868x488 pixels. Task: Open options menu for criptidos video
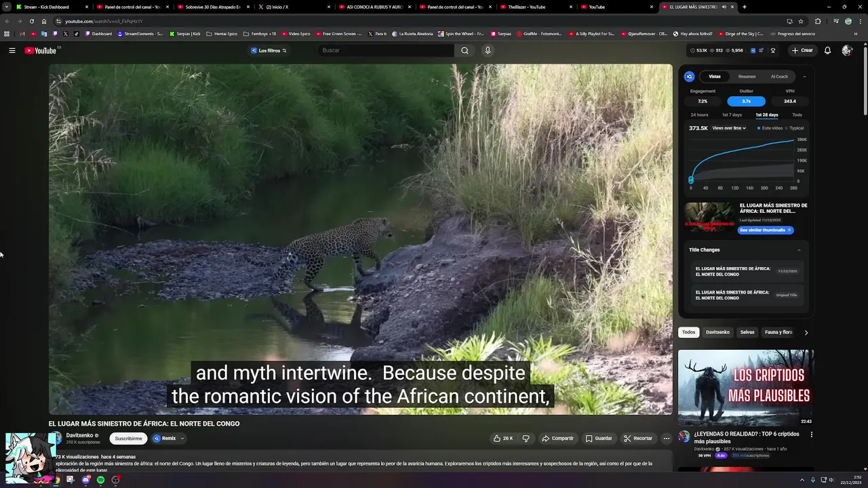[811, 434]
